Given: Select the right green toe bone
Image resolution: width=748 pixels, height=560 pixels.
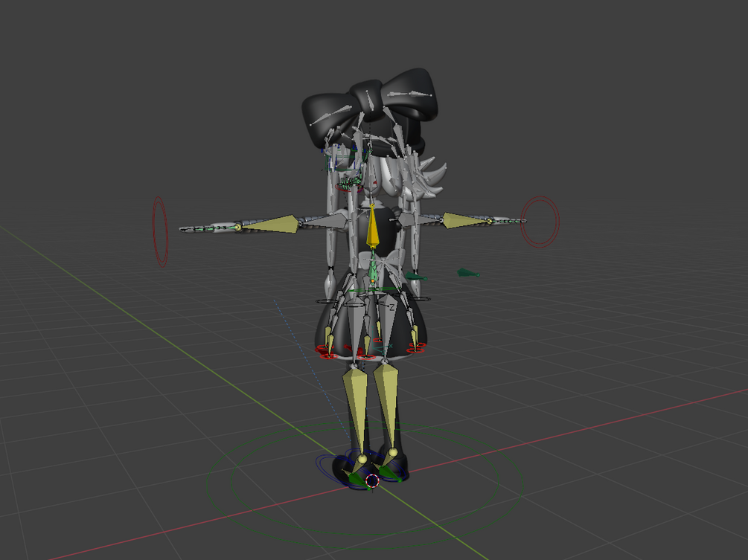Looking at the screenshot, I should pos(389,474).
